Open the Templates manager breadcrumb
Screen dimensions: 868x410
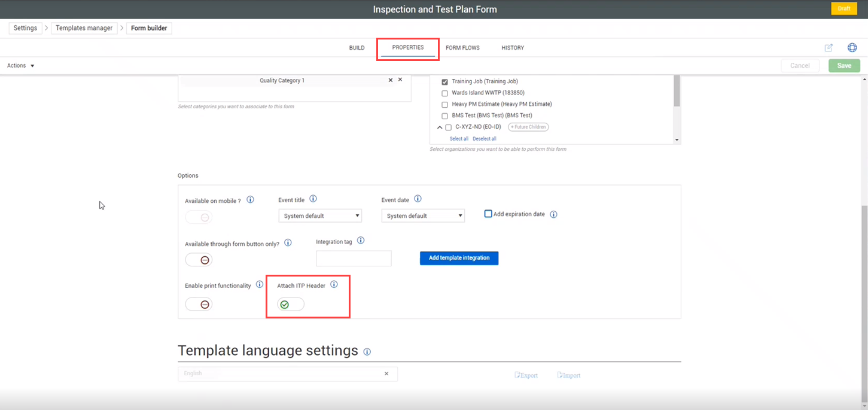tap(84, 28)
